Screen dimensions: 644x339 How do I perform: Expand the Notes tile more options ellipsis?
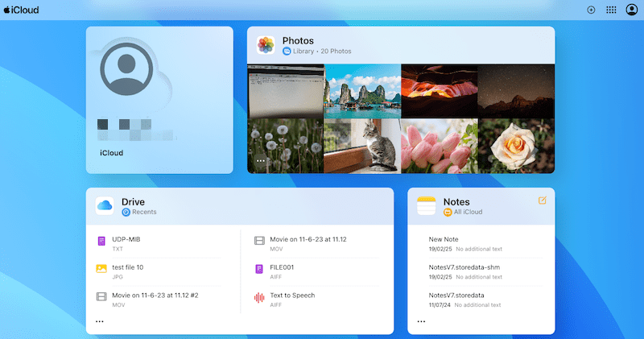[x=421, y=321]
